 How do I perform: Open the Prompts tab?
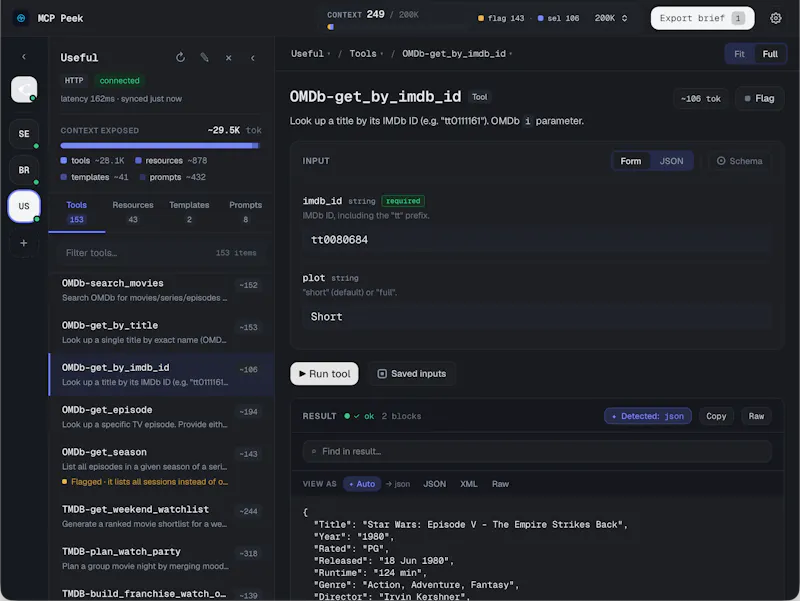[245, 212]
